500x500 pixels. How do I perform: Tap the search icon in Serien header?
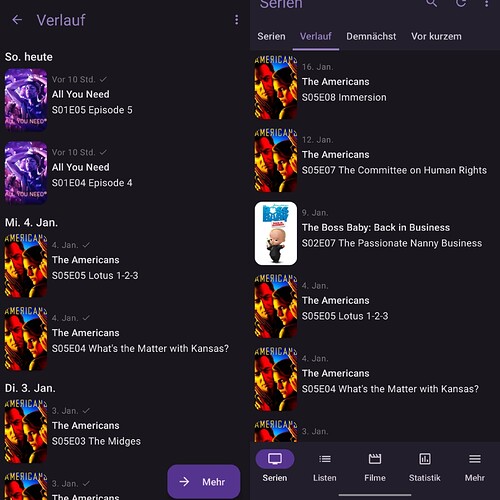point(432,3)
